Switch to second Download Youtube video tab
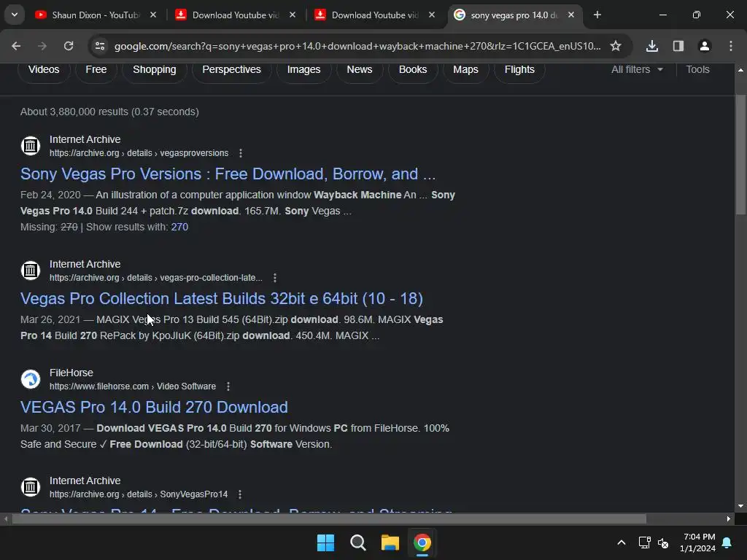The image size is (747, 560). (374, 15)
